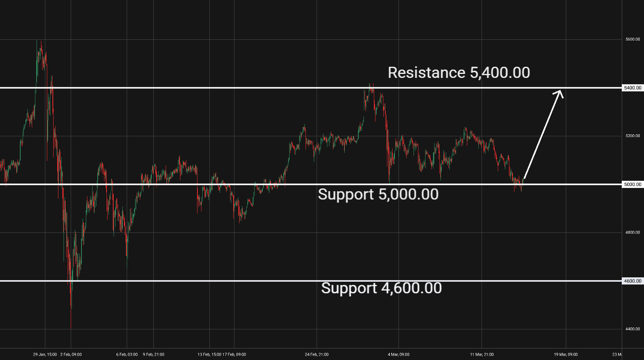Click the "13 Feb, 15:00" time label
Image resolution: width=644 pixels, height=360 pixels.
(209, 354)
